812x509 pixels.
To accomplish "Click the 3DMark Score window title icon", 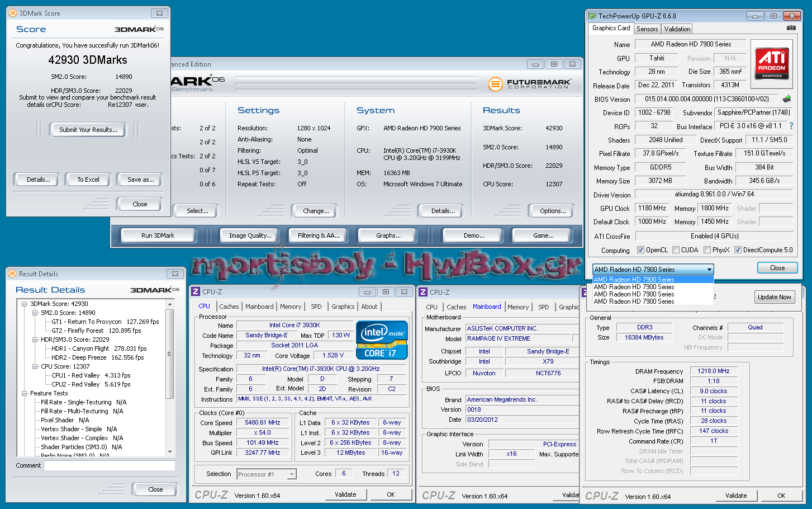I will pos(13,13).
